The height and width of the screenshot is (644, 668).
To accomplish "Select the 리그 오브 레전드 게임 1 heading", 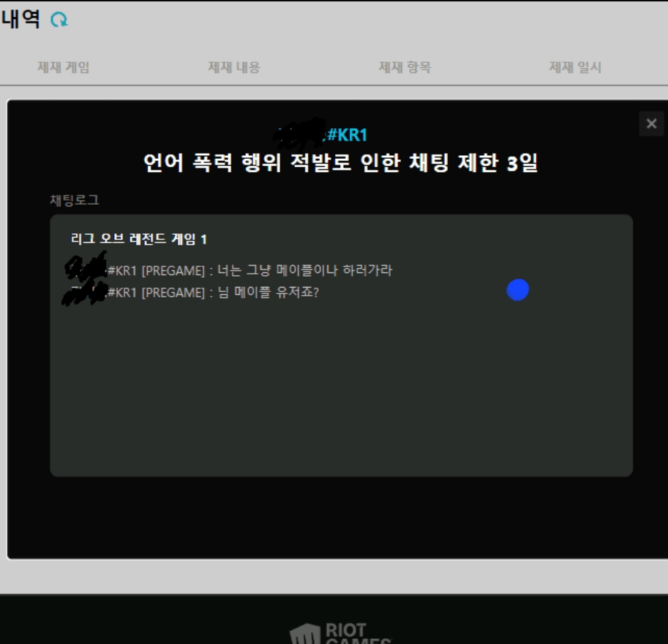I will coord(139,239).
